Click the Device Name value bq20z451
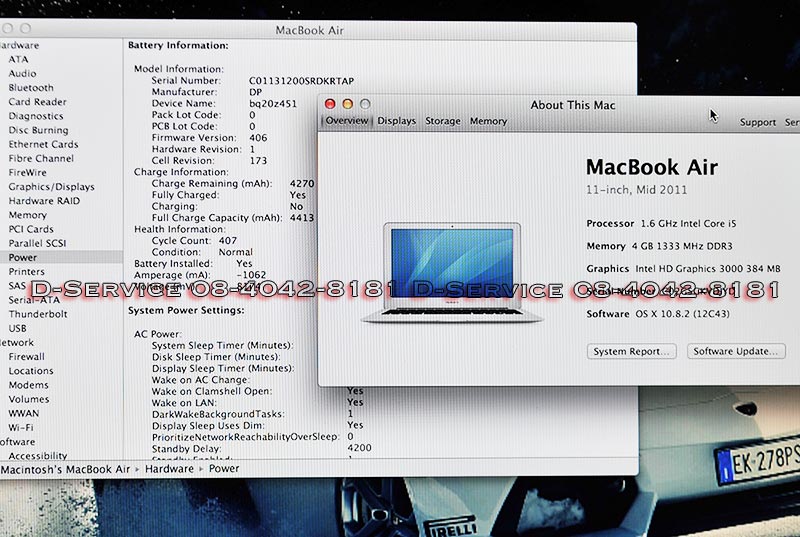The image size is (800, 537). [x=273, y=104]
